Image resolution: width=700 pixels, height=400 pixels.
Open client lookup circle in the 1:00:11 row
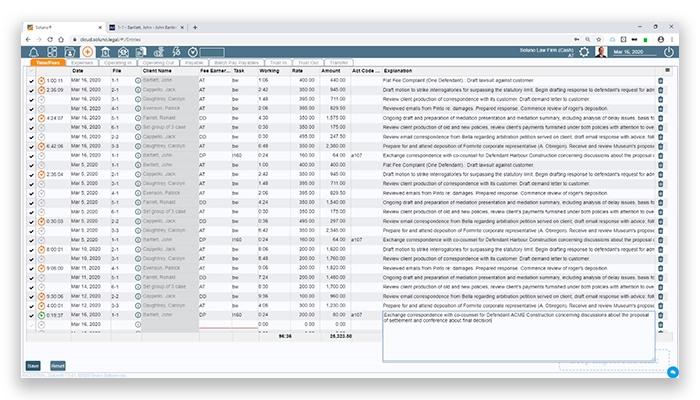tap(138, 80)
